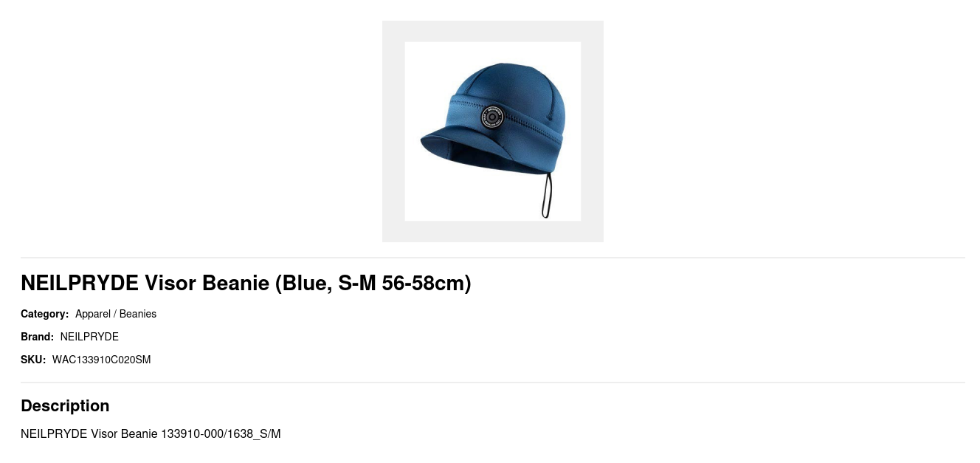
Task: Click the round logo badge on the beanie
Action: coord(492,117)
